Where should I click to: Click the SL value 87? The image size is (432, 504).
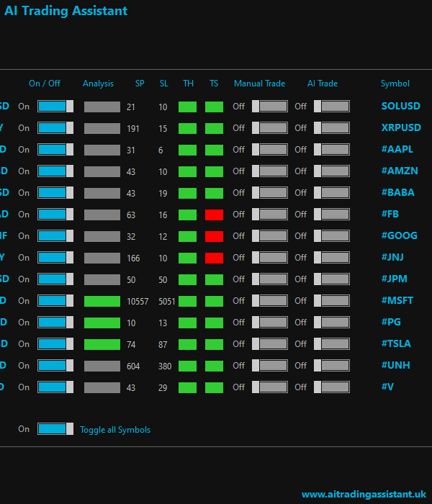163,345
